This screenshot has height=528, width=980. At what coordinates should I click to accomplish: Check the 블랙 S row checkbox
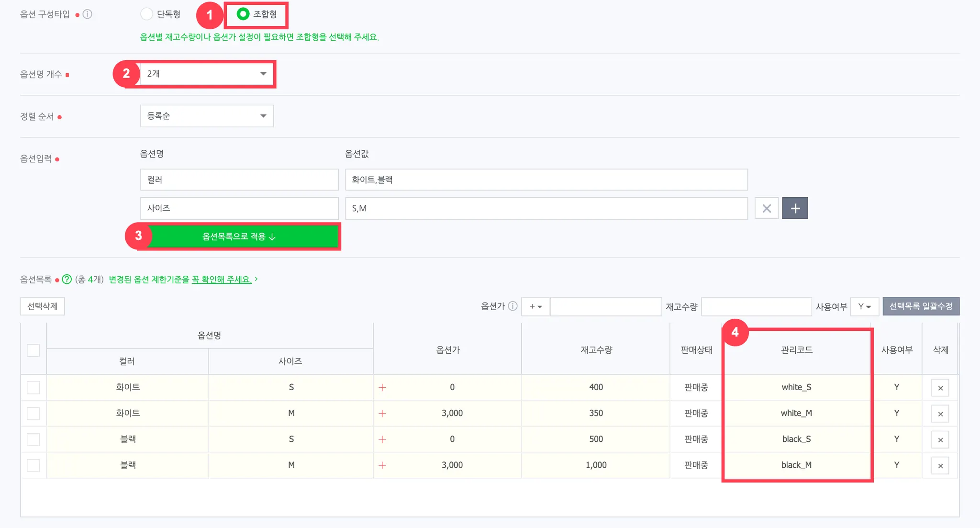coord(33,439)
